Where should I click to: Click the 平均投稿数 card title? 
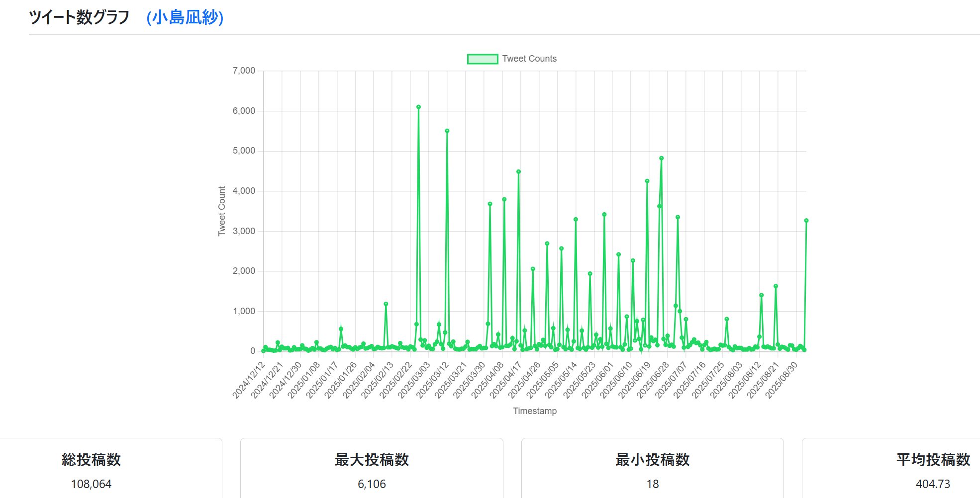coord(933,460)
